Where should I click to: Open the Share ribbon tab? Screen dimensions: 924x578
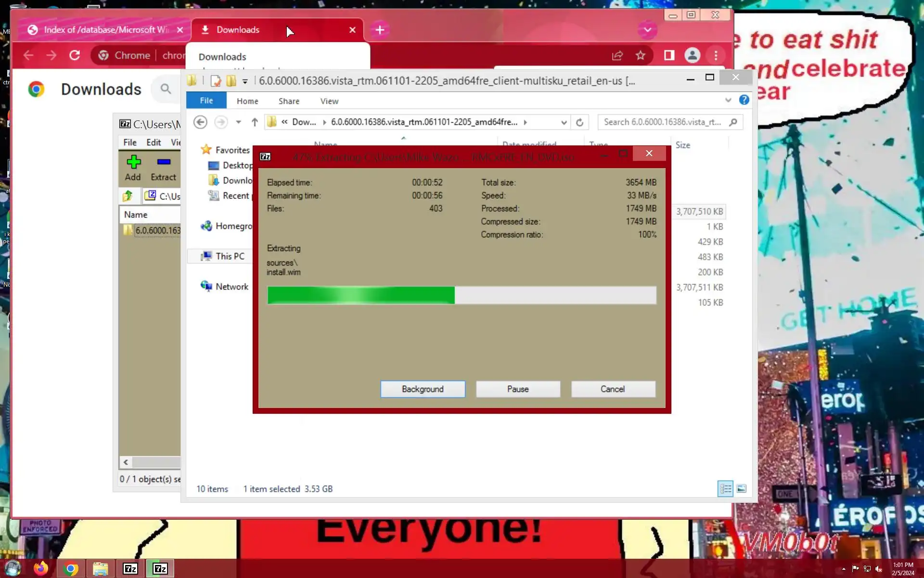pyautogui.click(x=289, y=101)
